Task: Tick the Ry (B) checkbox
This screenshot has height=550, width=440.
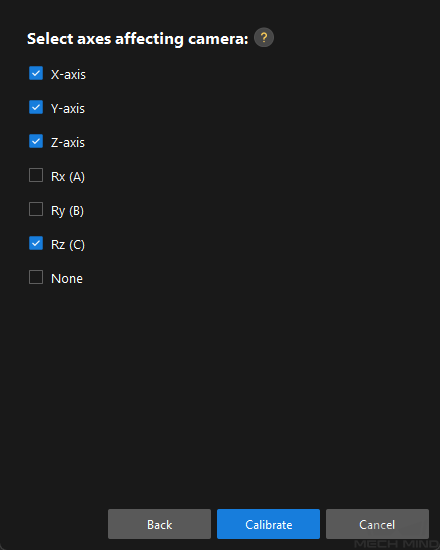Action: (x=36, y=209)
